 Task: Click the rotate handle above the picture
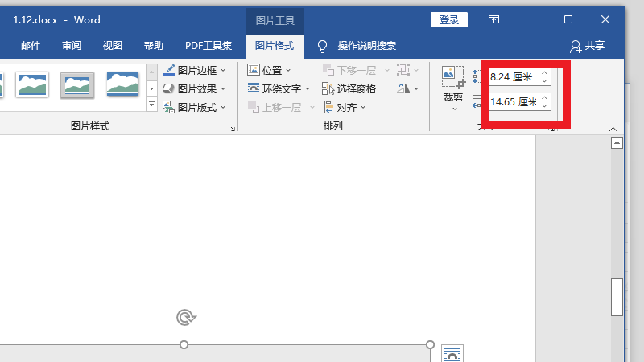(x=184, y=317)
